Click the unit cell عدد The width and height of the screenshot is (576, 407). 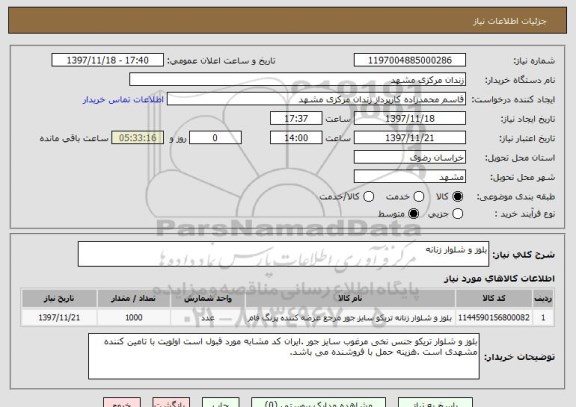point(208,318)
